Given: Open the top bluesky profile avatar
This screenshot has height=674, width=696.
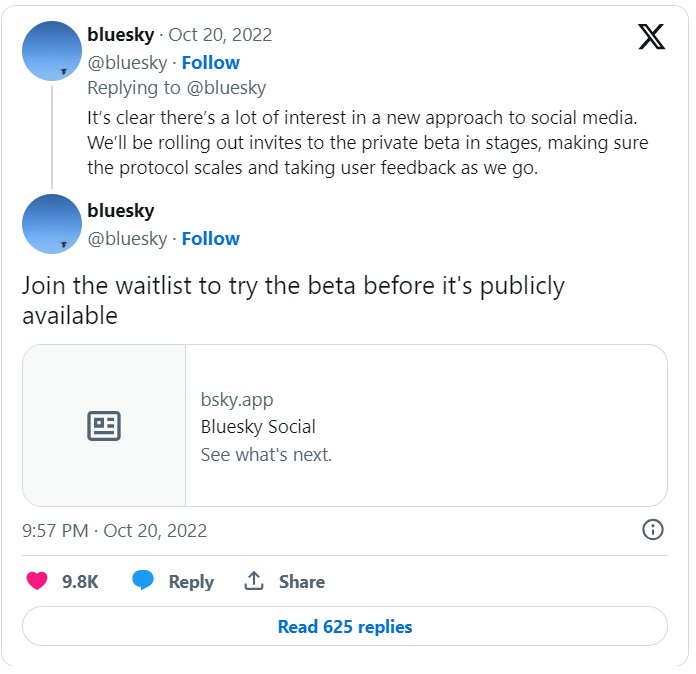Looking at the screenshot, I should coord(52,51).
